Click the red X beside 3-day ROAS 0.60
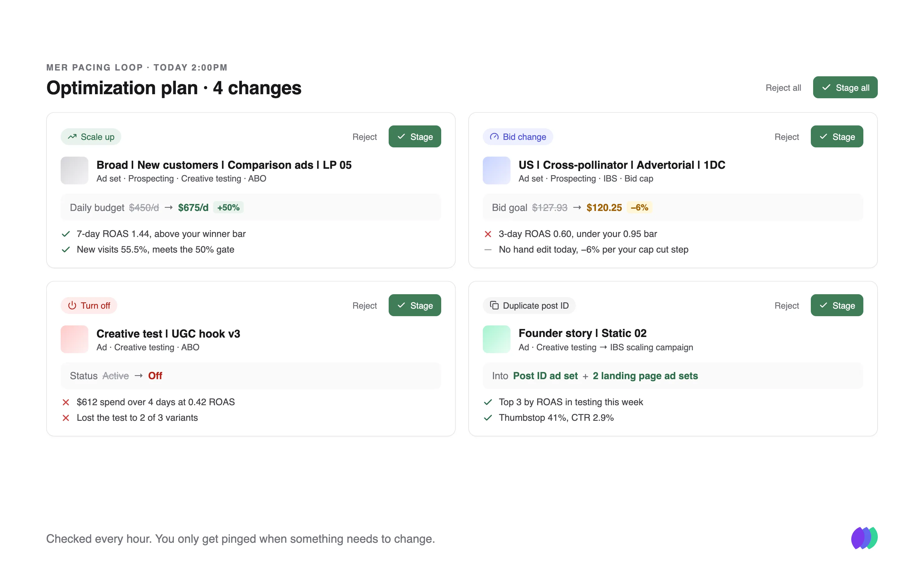The height and width of the screenshot is (578, 924). pyautogui.click(x=488, y=234)
